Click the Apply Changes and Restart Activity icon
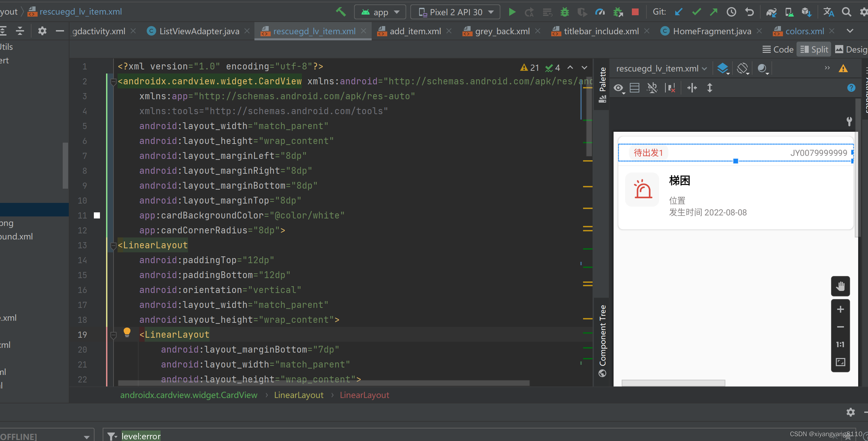The width and height of the screenshot is (868, 441). coord(529,12)
